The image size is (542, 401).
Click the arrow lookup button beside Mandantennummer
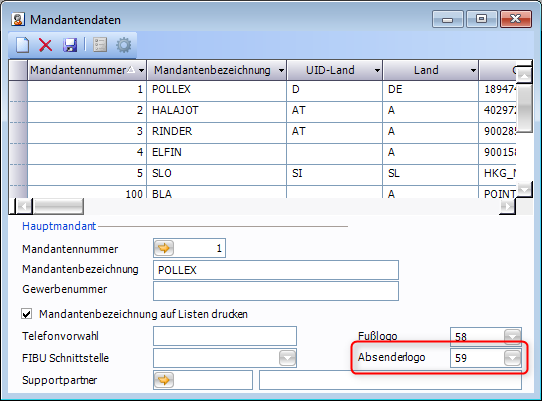pos(164,248)
